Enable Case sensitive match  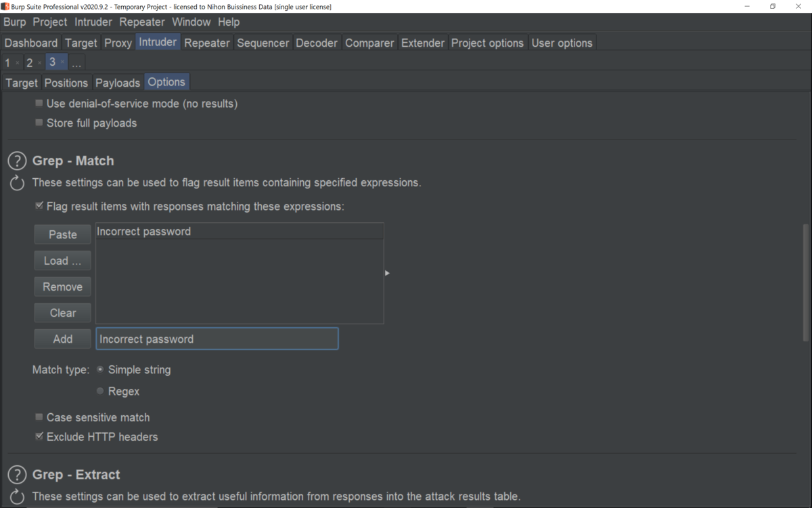(39, 417)
